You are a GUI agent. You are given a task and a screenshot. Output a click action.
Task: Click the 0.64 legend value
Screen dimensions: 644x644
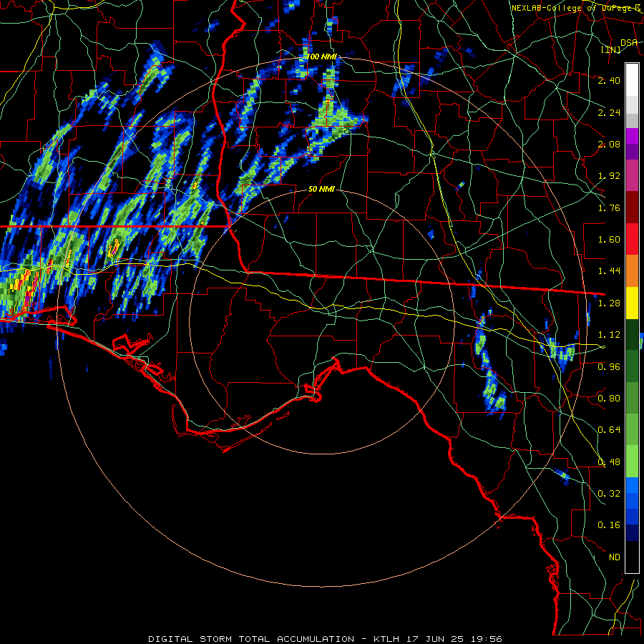click(609, 430)
